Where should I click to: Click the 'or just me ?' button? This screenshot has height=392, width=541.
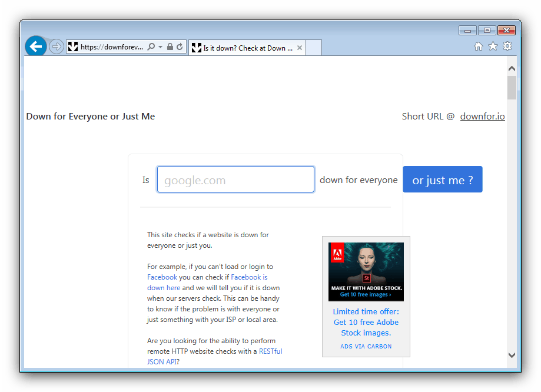coord(443,180)
